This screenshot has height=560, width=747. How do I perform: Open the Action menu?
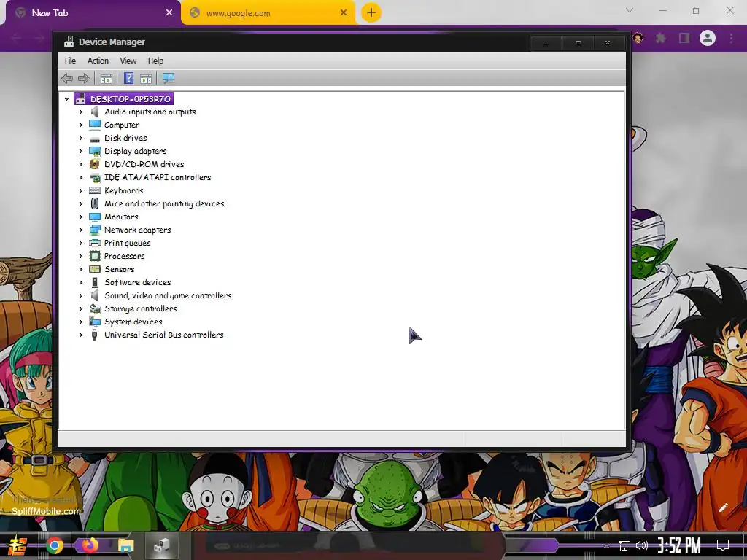98,61
